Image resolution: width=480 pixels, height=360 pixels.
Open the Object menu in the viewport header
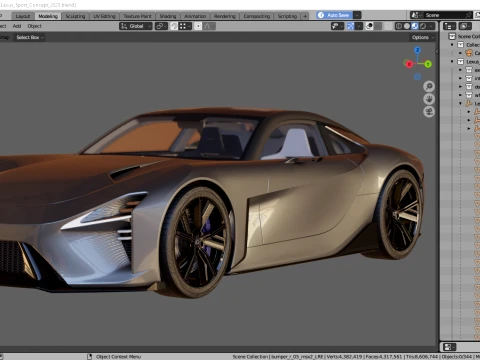(x=34, y=26)
